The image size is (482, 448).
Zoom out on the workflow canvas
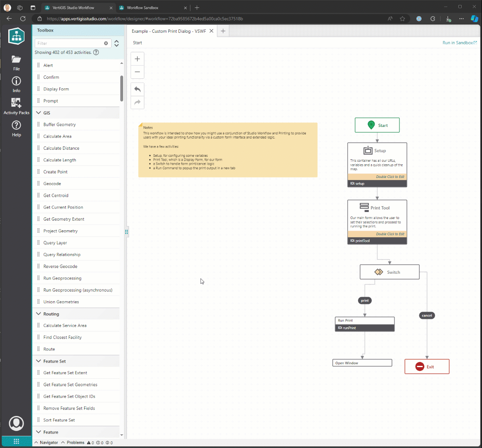pyautogui.click(x=137, y=72)
